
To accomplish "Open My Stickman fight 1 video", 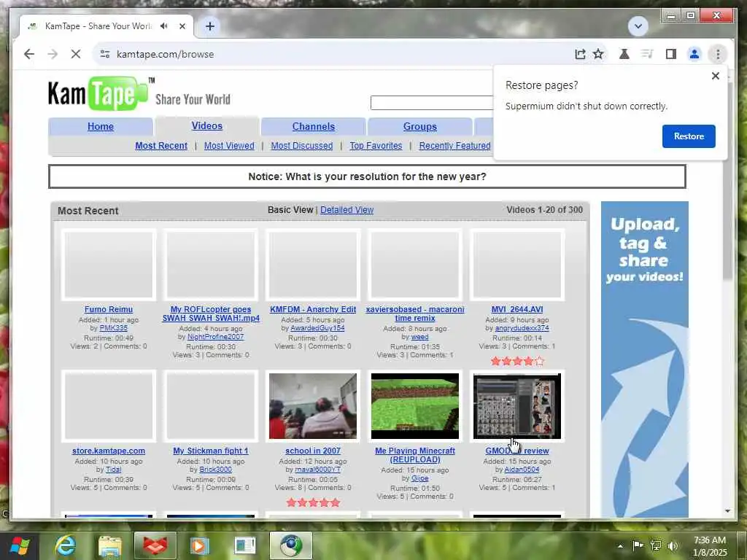I will pos(211,451).
